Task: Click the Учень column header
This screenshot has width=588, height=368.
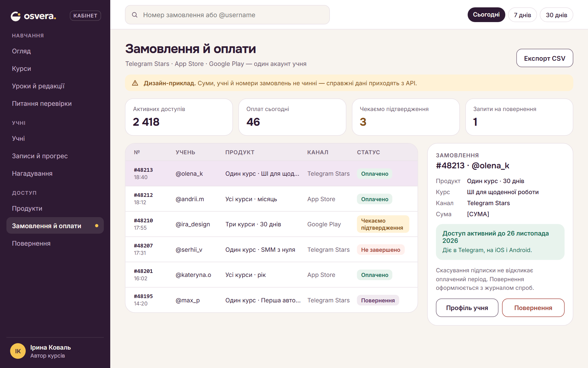Action: pyautogui.click(x=185, y=152)
